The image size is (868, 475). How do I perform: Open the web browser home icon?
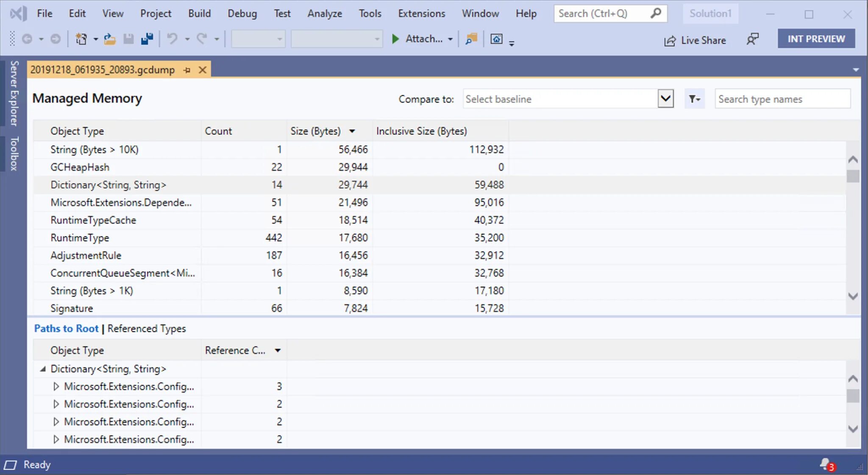tap(496, 39)
